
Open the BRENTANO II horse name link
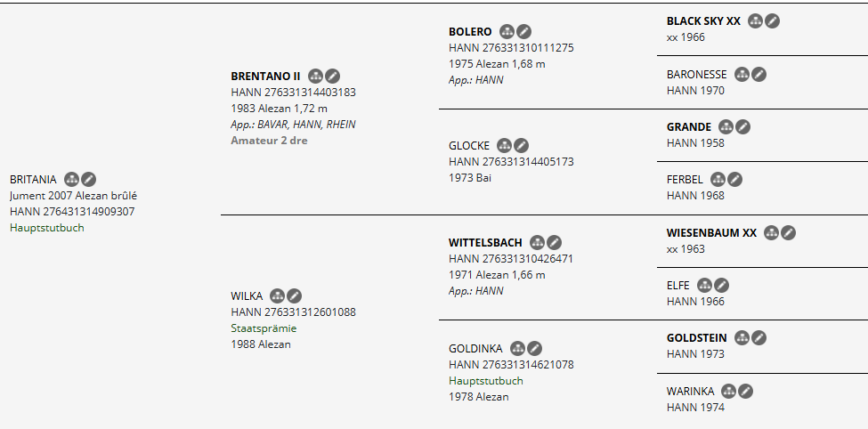coord(265,76)
